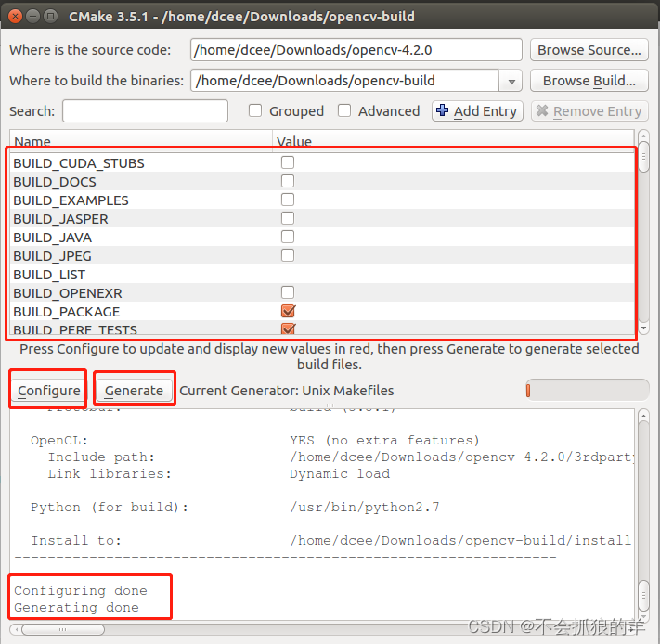Click Browse Source button

click(589, 50)
